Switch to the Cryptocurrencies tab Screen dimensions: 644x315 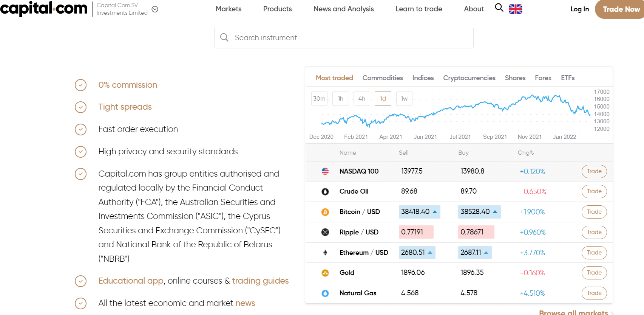point(469,78)
